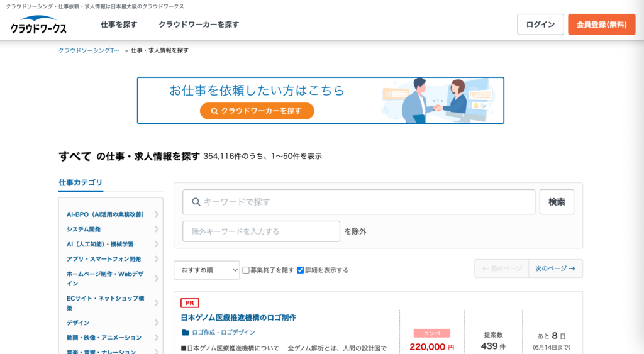Expand 動画・映像・アニメーション chevron
Viewport: 644px width, 354px height.
[x=157, y=338]
